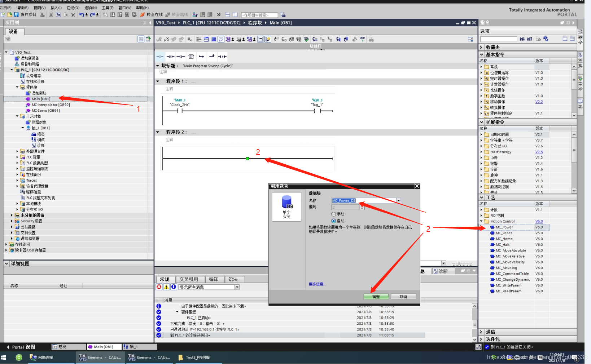
Task: Click MC_Power instruction icon in Motion Control
Action: 492,227
